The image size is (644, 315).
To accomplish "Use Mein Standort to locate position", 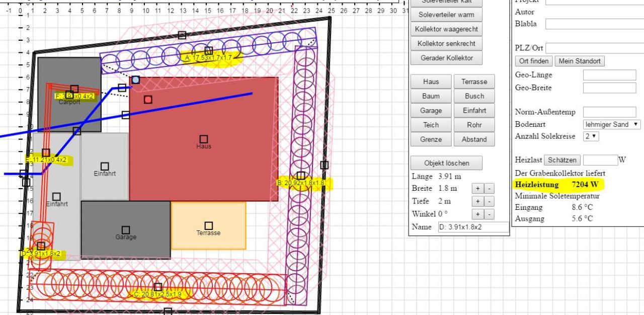I will point(580,61).
